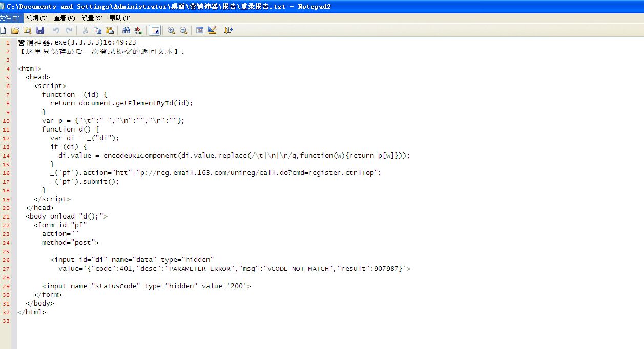This screenshot has height=349, width=644.
Task: Click the Exit door icon in toolbar
Action: [x=228, y=31]
